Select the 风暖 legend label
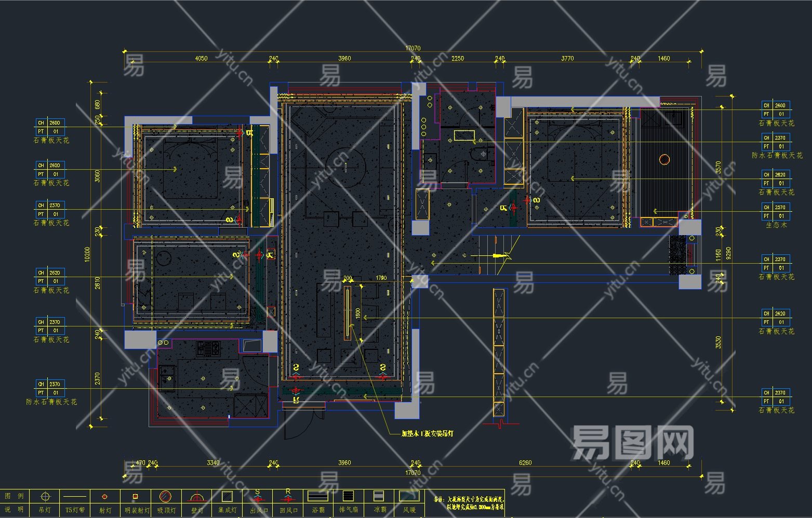This screenshot has width=812, height=518. click(409, 510)
